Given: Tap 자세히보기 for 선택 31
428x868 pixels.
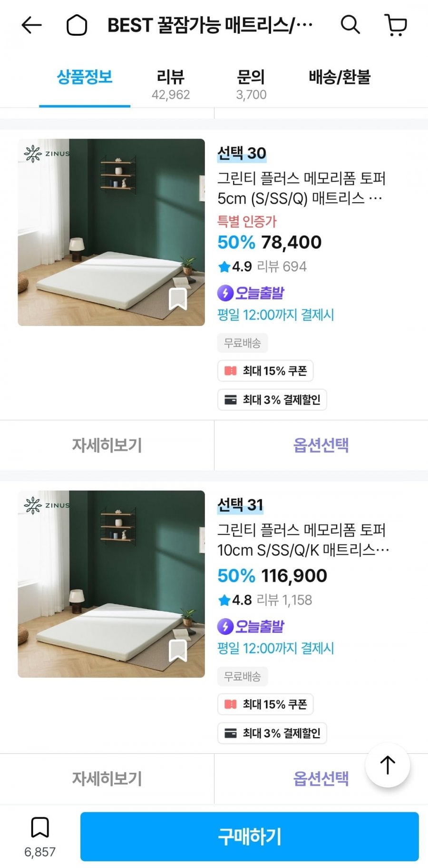Looking at the screenshot, I should pos(107,779).
